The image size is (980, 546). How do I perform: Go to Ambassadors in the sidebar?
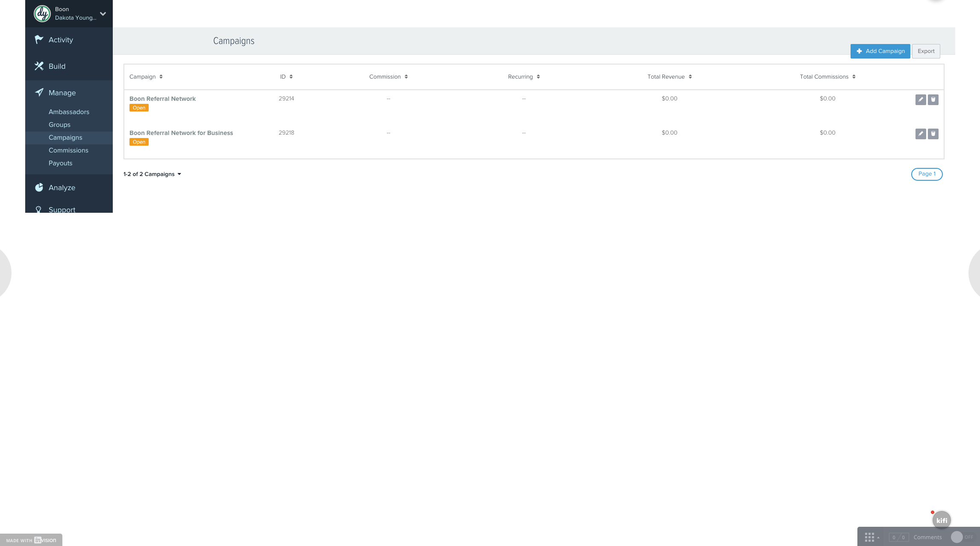(x=69, y=112)
